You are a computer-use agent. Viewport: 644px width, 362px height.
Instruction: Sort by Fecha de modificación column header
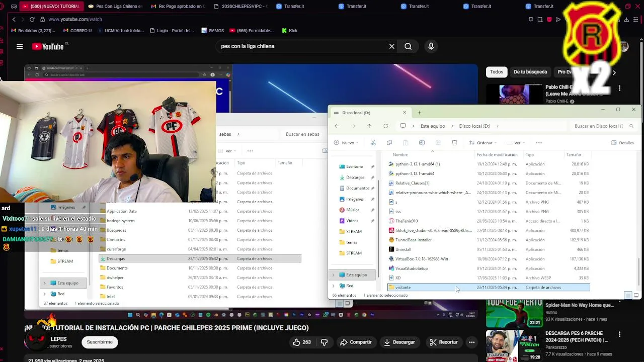(x=498, y=155)
